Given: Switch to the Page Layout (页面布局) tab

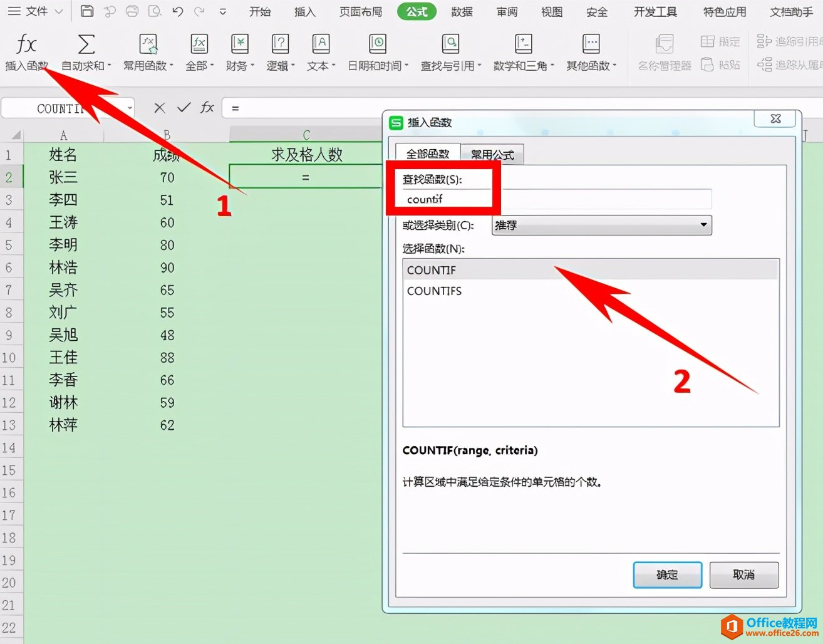Looking at the screenshot, I should pyautogui.click(x=361, y=11).
